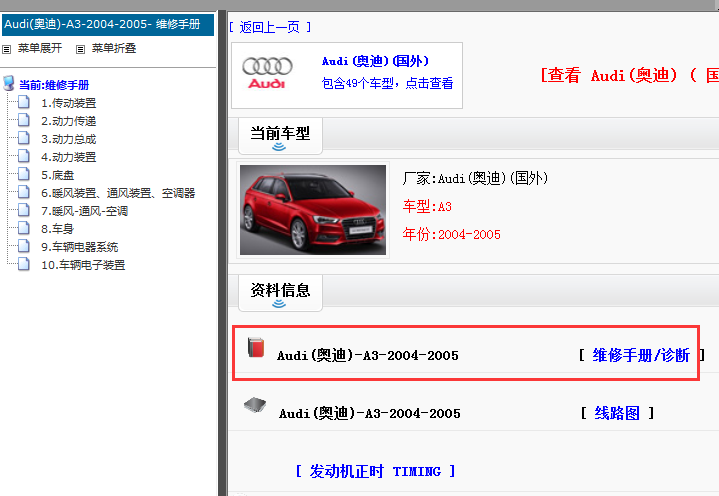Open tree item 5.底盘
719x496 pixels.
[57, 175]
